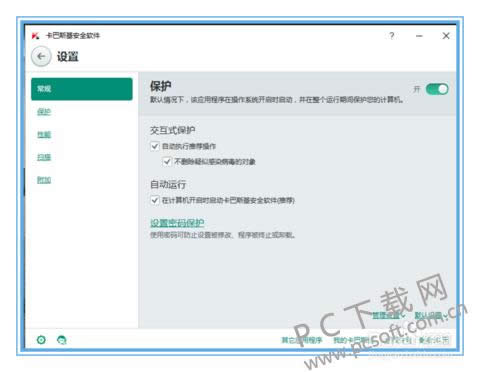Switch to the 保护 section in sidebar
This screenshot has height=372, width=480.
[x=44, y=112]
